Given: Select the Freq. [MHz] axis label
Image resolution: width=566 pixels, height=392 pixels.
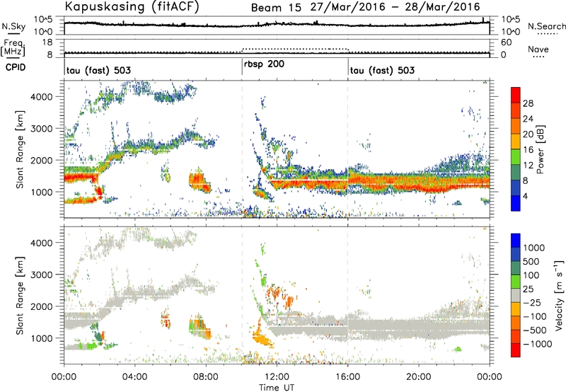Looking at the screenshot, I should pyautogui.click(x=13, y=47).
